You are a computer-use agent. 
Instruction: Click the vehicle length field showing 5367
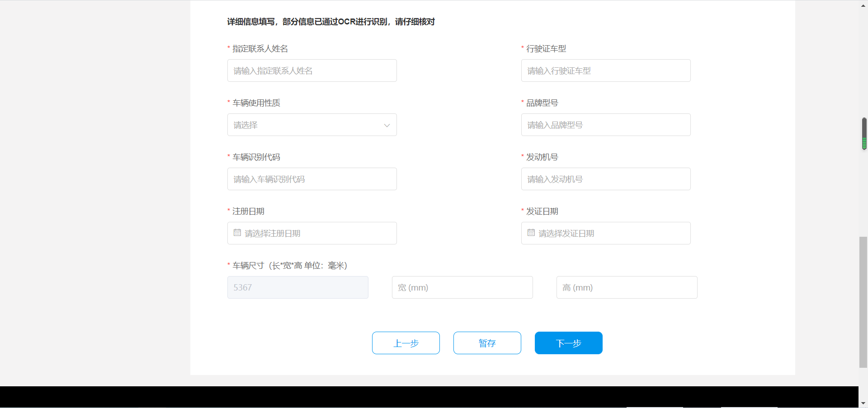click(x=297, y=287)
